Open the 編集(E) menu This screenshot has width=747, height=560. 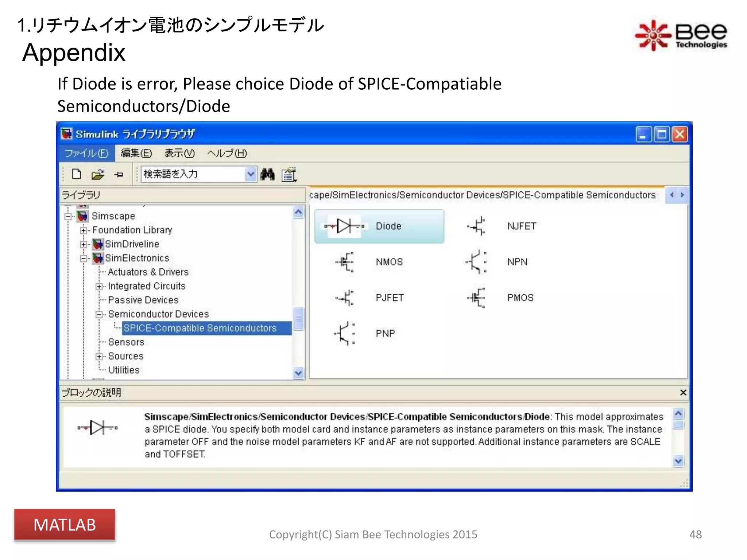(136, 153)
